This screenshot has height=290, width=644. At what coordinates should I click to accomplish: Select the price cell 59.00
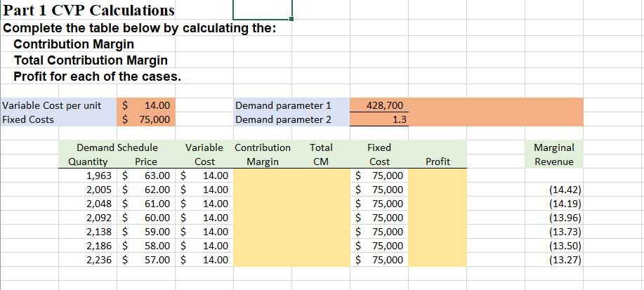click(146, 232)
